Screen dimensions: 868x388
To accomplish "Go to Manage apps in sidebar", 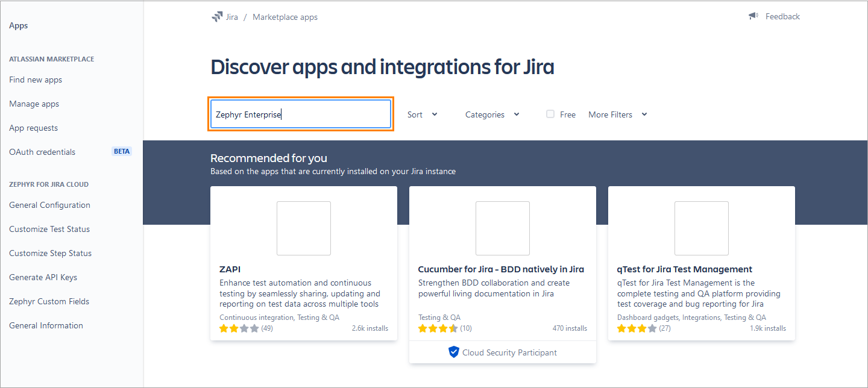I will click(x=34, y=104).
